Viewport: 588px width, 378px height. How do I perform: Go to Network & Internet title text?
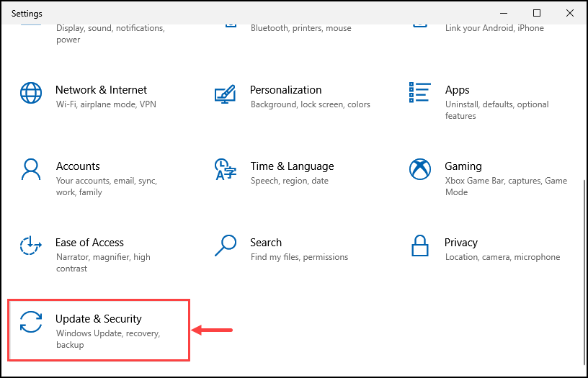coord(102,90)
